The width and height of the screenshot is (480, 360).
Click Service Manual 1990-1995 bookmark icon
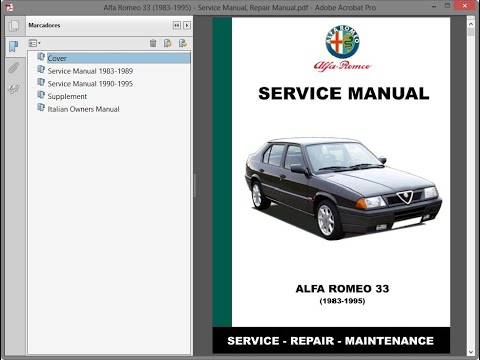41,82
